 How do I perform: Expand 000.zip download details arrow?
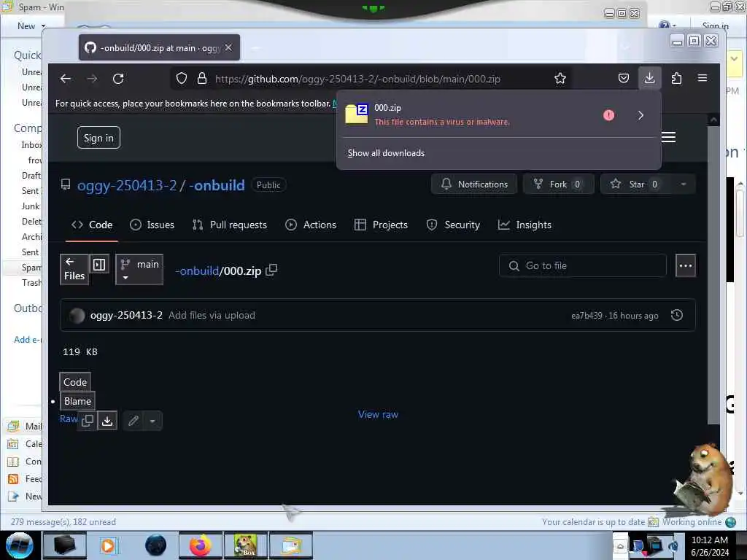pos(640,115)
